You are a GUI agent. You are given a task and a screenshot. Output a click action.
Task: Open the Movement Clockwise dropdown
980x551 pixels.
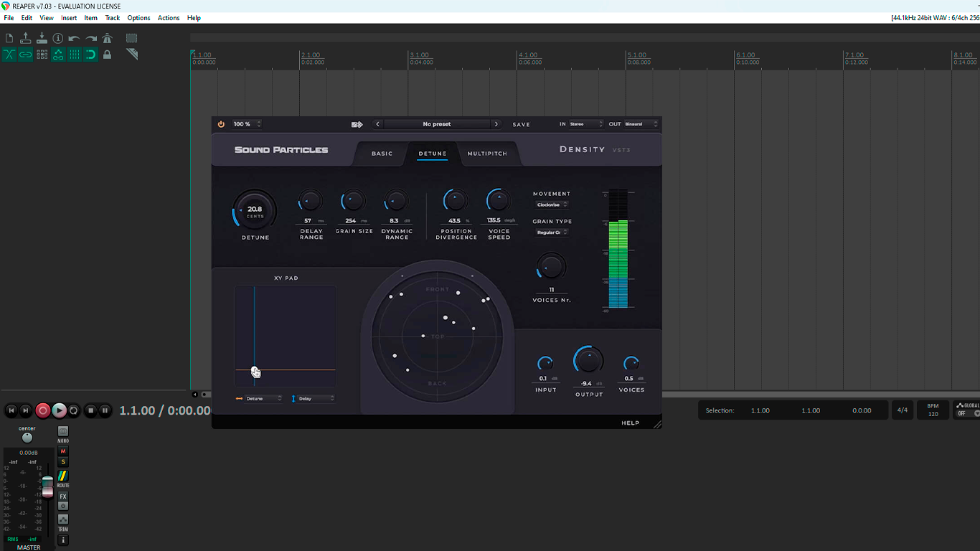552,204
